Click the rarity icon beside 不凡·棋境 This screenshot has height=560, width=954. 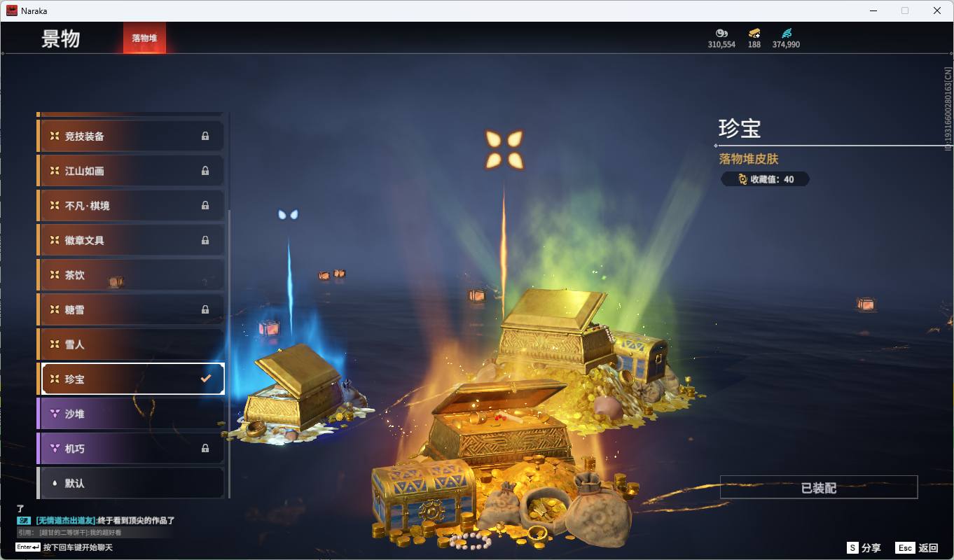click(x=54, y=205)
